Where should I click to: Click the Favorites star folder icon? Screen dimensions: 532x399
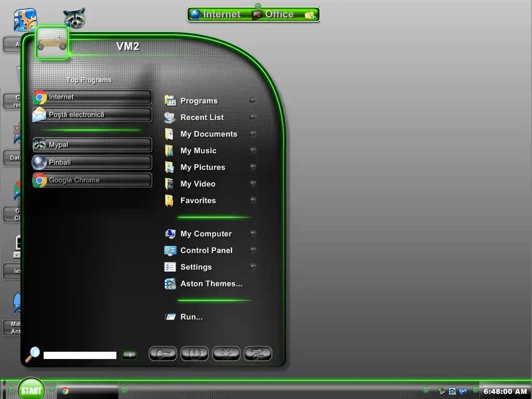pyautogui.click(x=169, y=201)
